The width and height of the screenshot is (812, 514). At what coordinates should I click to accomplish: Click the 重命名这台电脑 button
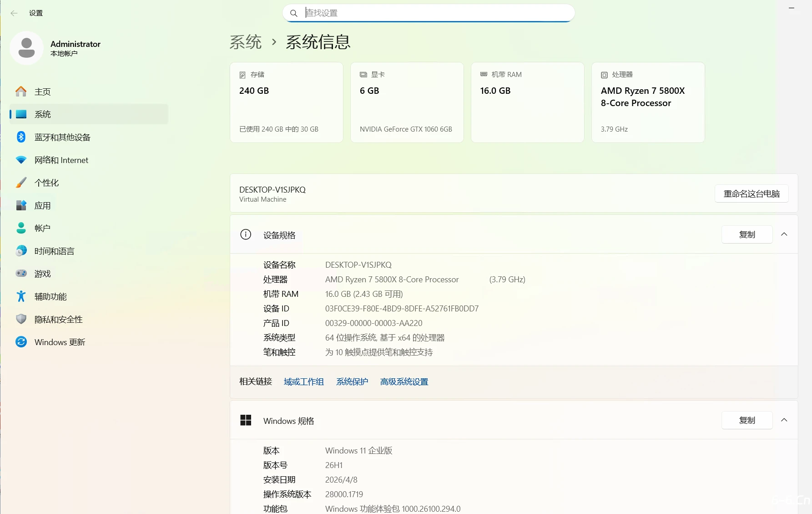click(751, 193)
